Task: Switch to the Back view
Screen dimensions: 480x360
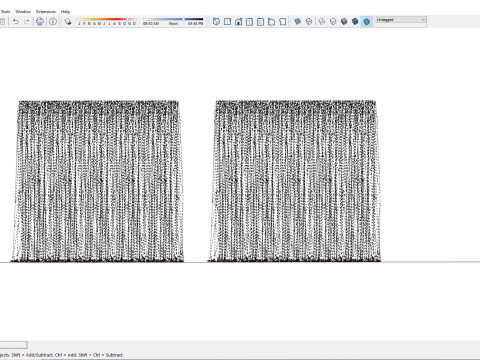Action: click(260, 22)
